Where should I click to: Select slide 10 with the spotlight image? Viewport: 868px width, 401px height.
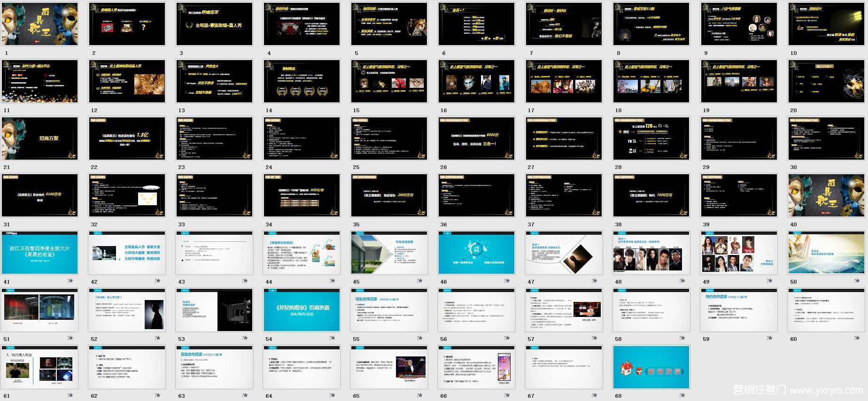pyautogui.click(x=826, y=23)
